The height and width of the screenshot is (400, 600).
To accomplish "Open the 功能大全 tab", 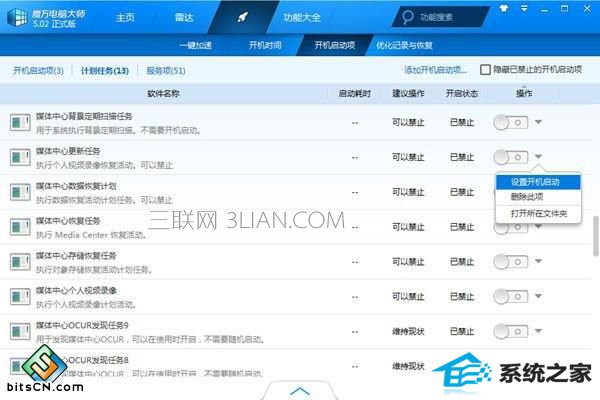I will coord(302,18).
